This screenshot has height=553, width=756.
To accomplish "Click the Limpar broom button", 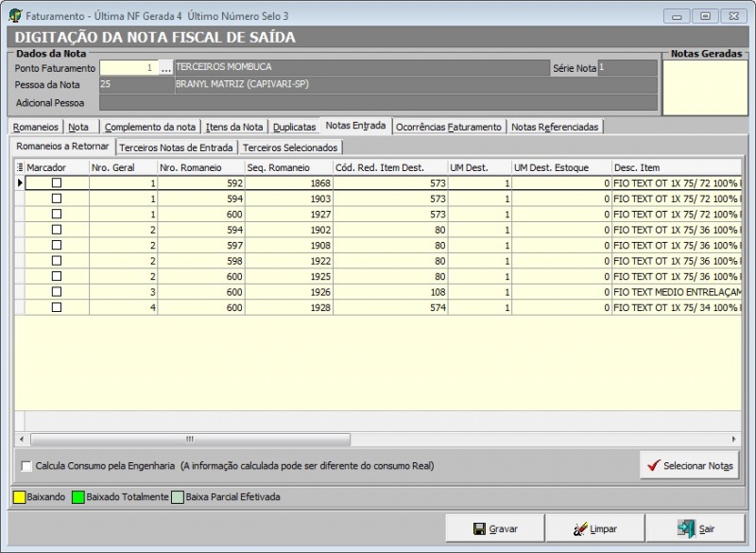I will coord(594,528).
